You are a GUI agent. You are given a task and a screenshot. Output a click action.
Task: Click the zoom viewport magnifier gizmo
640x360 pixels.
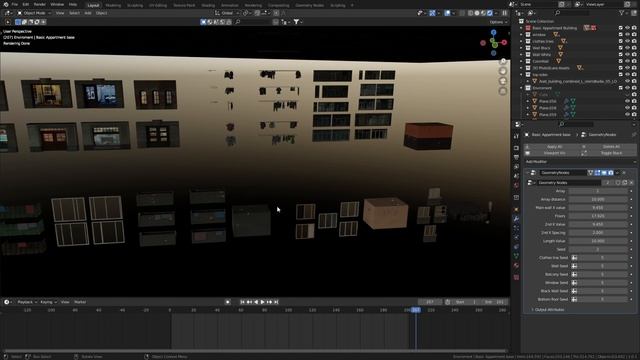tap(503, 62)
